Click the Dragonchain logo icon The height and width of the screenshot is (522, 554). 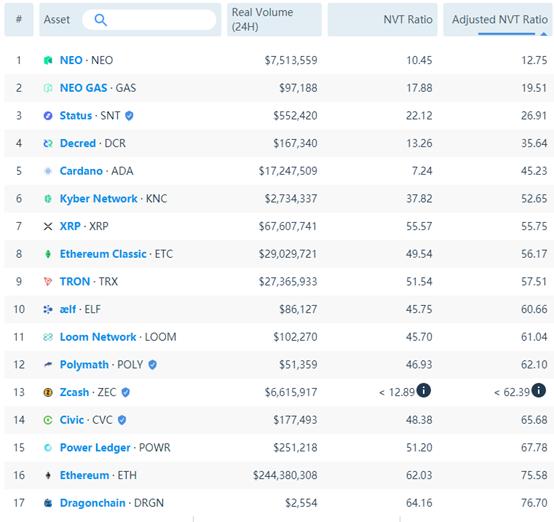point(48,503)
